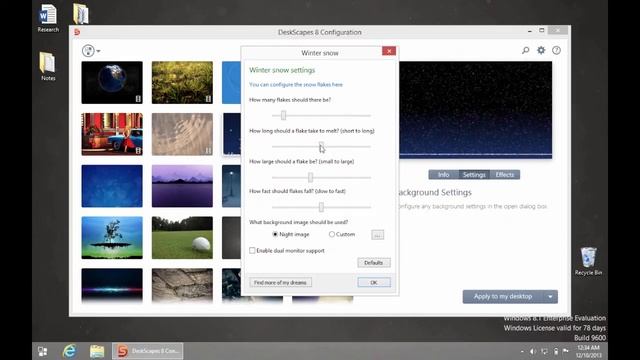Click the flake size slider handle
The width and height of the screenshot is (640, 360).
pos(310,177)
